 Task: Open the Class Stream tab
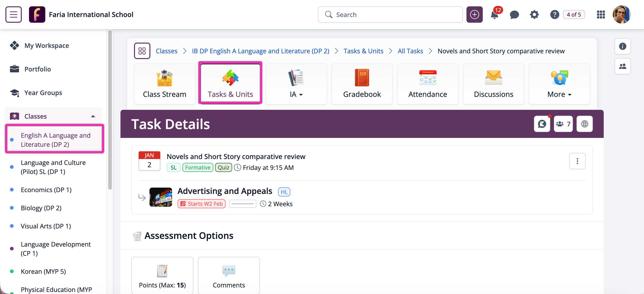point(164,84)
